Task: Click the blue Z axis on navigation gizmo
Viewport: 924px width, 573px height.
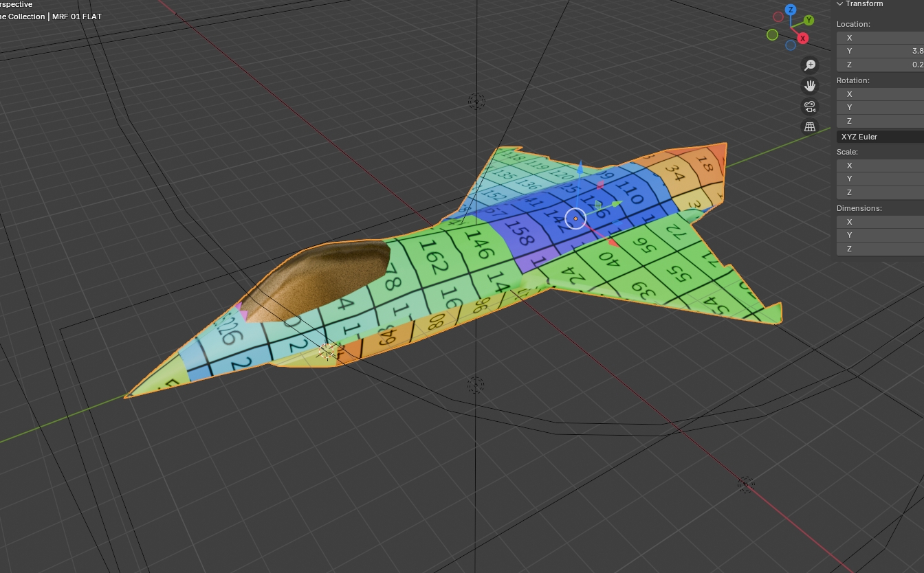Action: pyautogui.click(x=791, y=10)
